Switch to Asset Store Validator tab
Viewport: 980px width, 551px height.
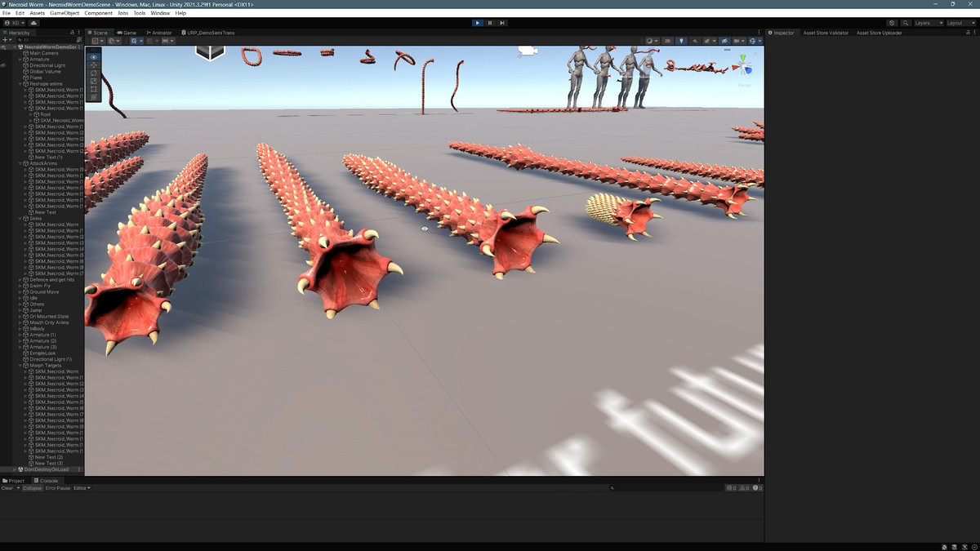(x=826, y=33)
